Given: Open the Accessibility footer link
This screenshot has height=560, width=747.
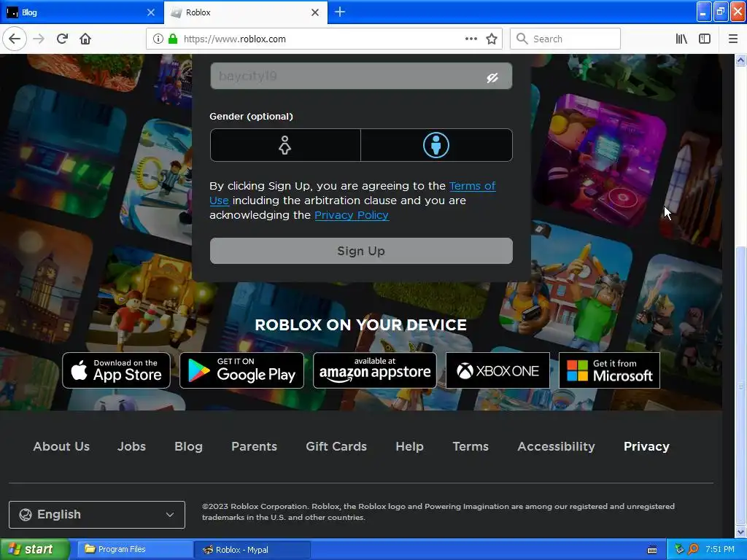Looking at the screenshot, I should point(557,447).
